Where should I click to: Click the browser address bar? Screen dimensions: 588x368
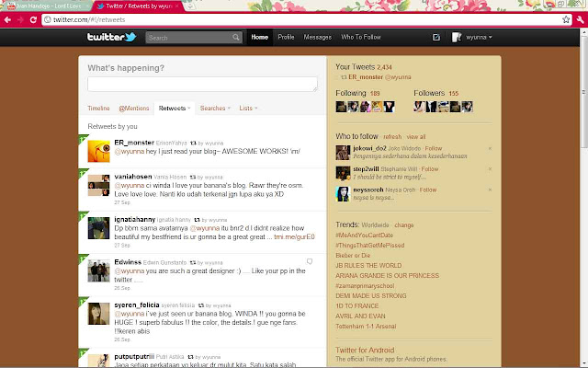pyautogui.click(x=304, y=19)
